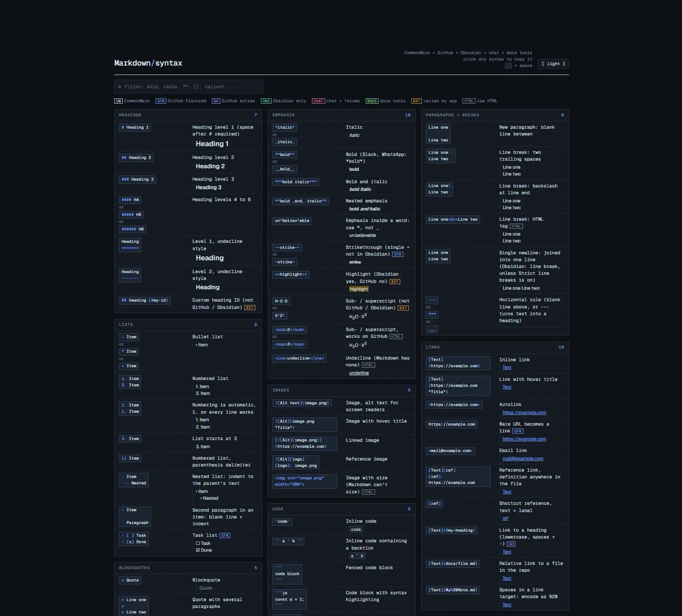Screen dimensions: 682x616
Task: Click the LINKS section header
Action: [495, 348]
